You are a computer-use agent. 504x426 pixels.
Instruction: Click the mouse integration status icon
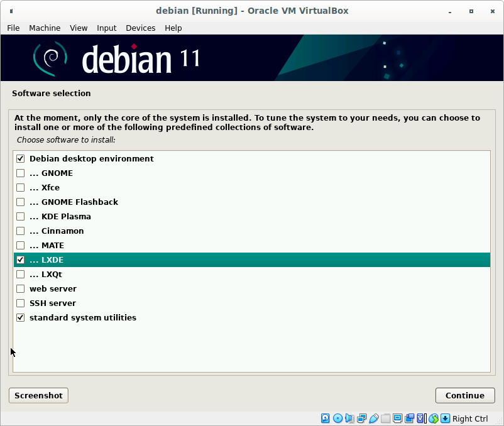[433, 418]
